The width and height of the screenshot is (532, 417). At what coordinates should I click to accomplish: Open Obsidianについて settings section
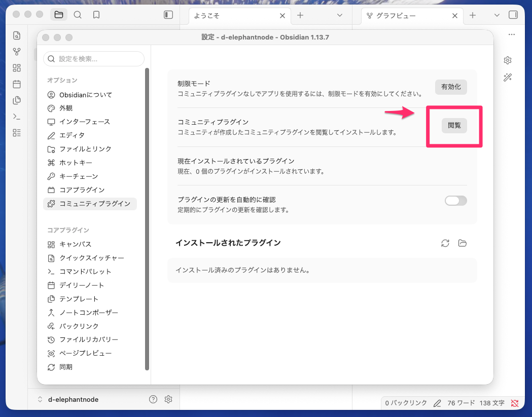click(x=90, y=95)
